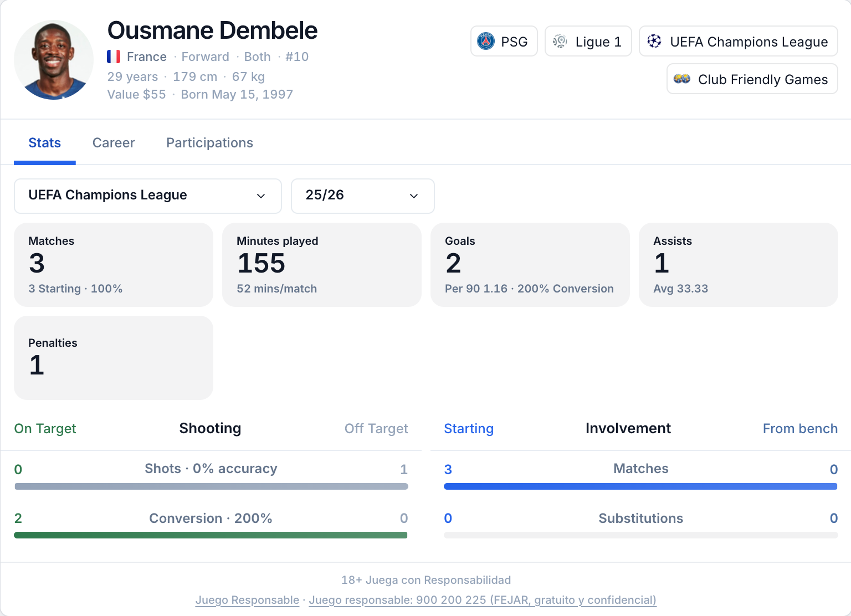Click the France nationality label
851x616 pixels.
coord(147,57)
